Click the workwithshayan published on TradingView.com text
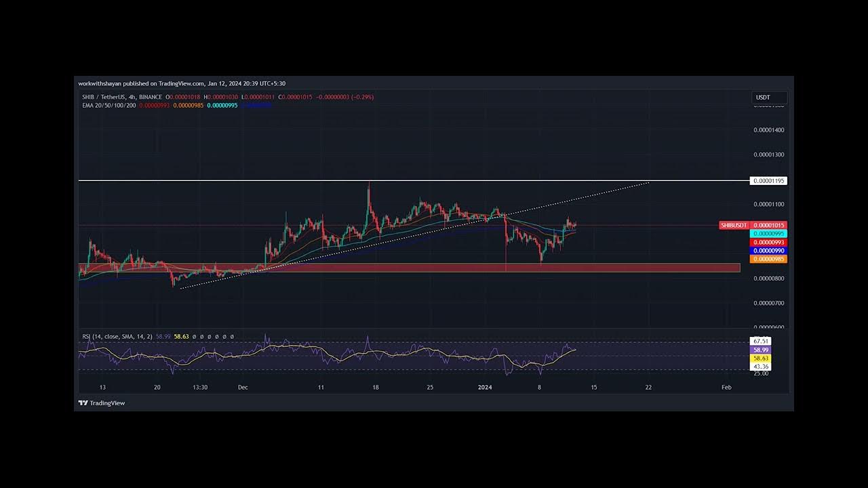This screenshot has width=868, height=488. (x=141, y=83)
